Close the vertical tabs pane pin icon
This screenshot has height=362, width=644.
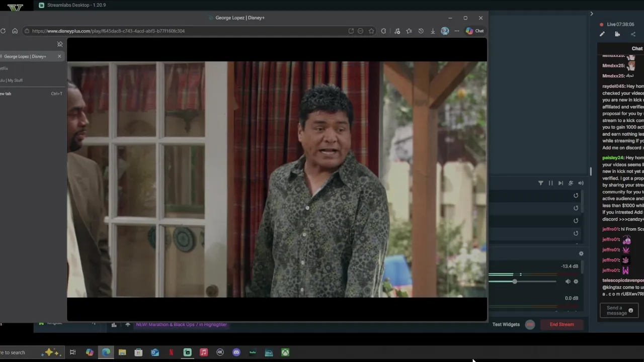60,44
